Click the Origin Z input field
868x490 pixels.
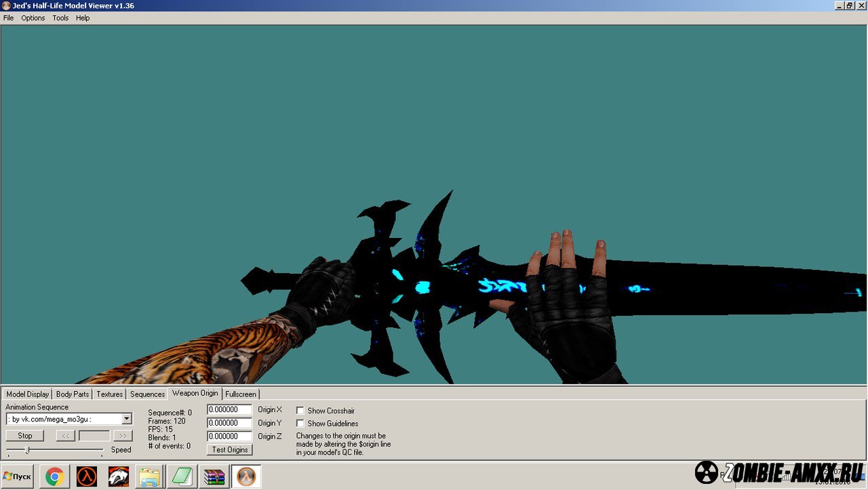click(x=229, y=436)
